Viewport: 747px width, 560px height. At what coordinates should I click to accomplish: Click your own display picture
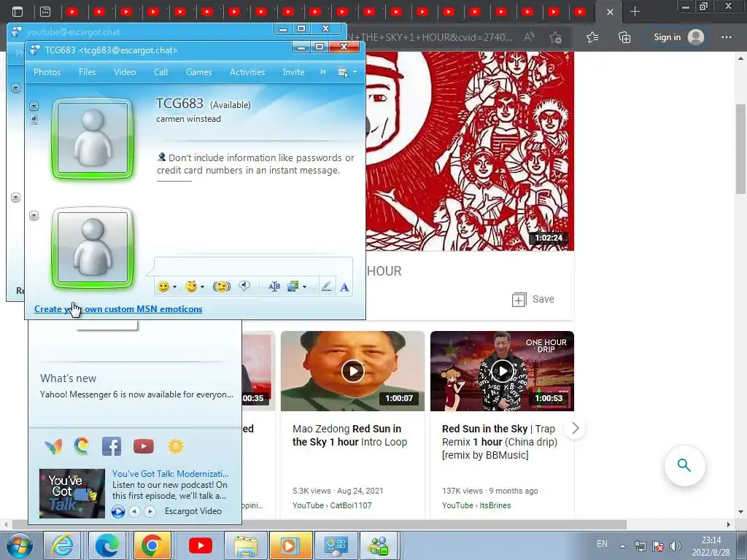point(93,248)
